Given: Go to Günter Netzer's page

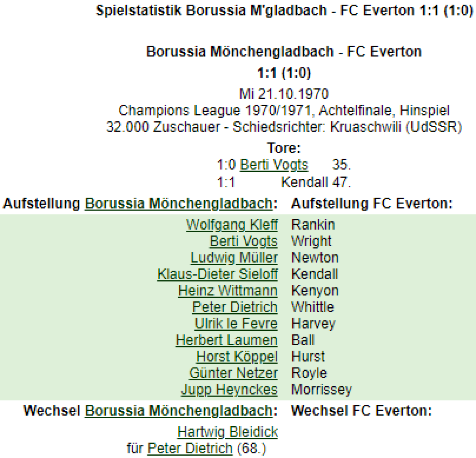Looking at the screenshot, I should point(233,373).
